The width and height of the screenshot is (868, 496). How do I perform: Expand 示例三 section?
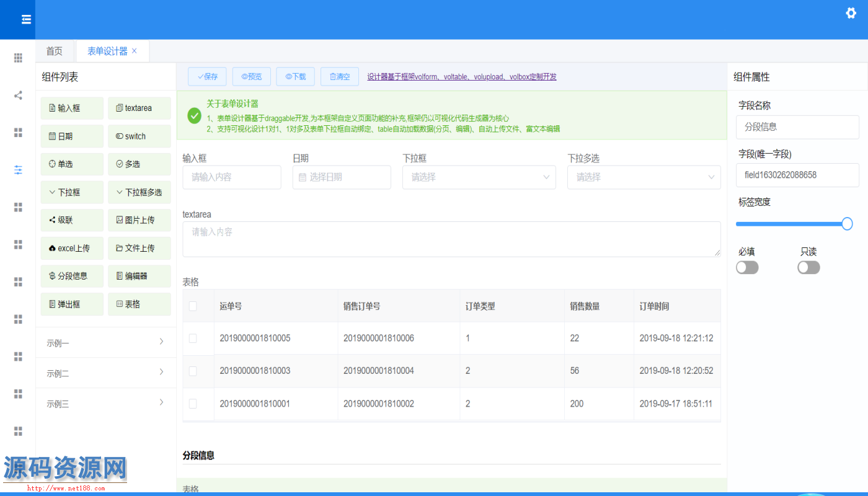click(x=106, y=404)
